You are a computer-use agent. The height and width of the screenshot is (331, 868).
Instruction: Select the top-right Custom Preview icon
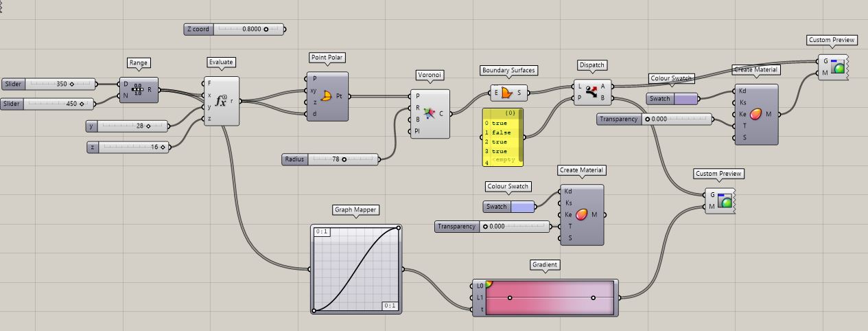(838, 67)
